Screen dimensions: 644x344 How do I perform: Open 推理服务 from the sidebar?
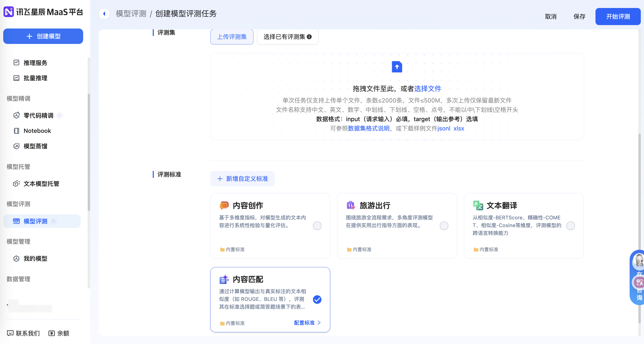coord(35,63)
